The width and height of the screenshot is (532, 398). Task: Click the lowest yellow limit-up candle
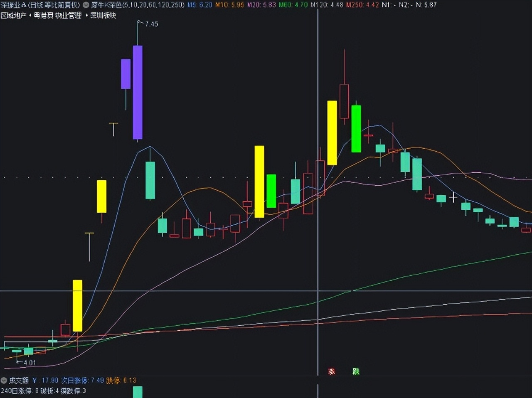click(x=77, y=305)
